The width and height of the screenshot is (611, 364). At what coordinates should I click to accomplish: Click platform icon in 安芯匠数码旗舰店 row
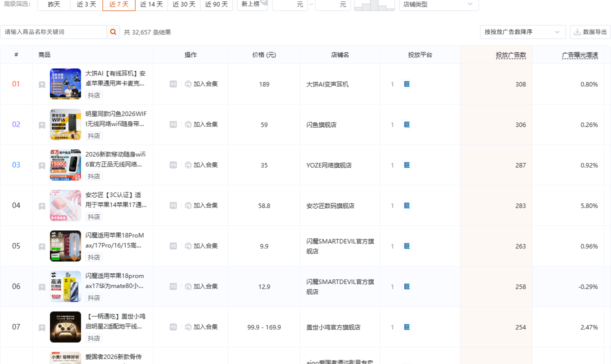click(407, 205)
